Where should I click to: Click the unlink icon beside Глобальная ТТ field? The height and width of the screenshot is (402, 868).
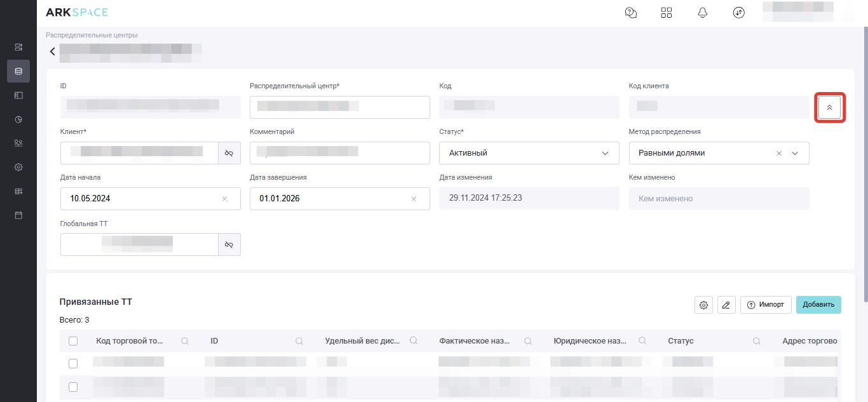[x=229, y=245]
